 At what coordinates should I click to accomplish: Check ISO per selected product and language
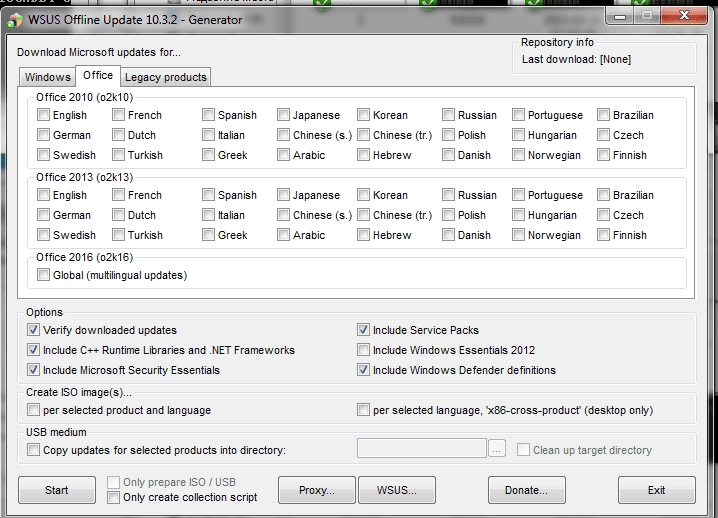tap(33, 410)
